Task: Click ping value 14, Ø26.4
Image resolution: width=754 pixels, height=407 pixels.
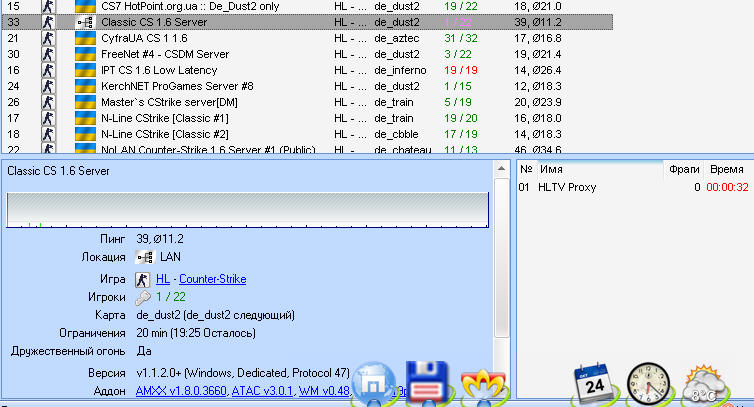Action: coord(538,70)
